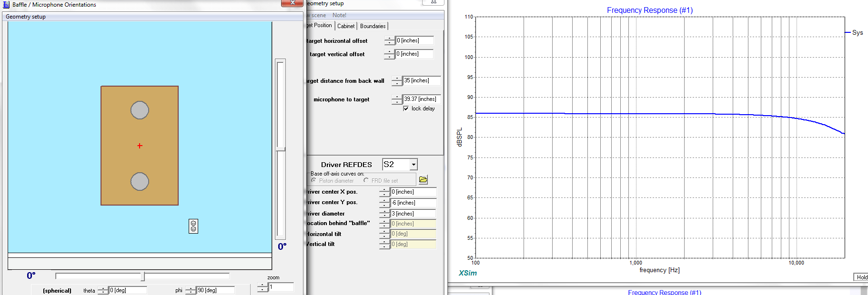Click the target horizontal offset stepper

point(390,41)
